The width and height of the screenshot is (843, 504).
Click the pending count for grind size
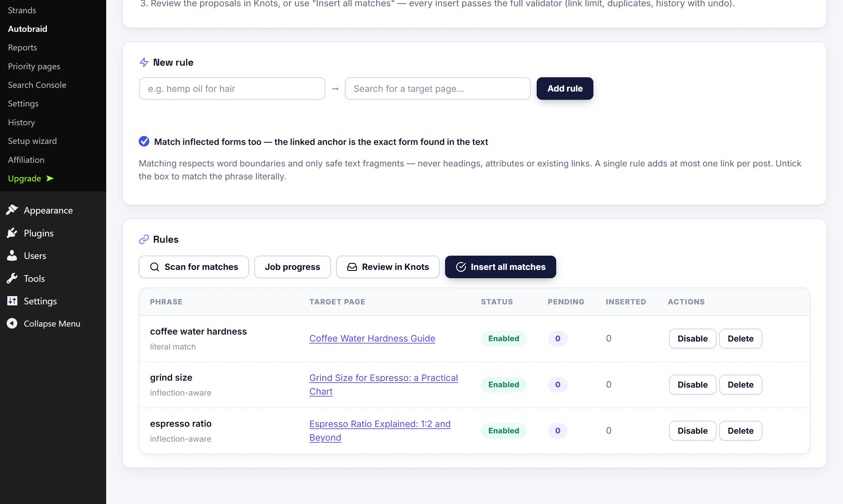point(558,384)
